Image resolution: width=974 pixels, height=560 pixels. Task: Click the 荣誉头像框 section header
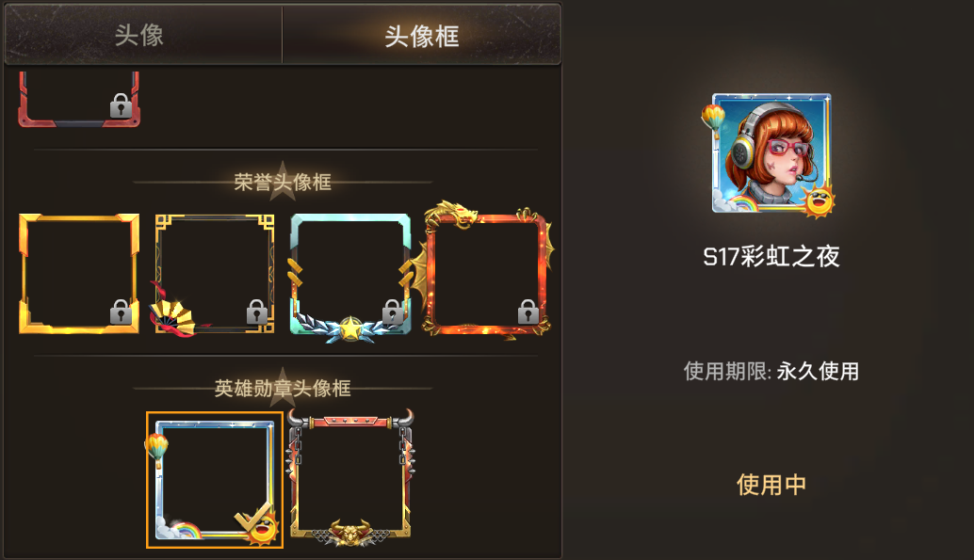click(x=283, y=183)
